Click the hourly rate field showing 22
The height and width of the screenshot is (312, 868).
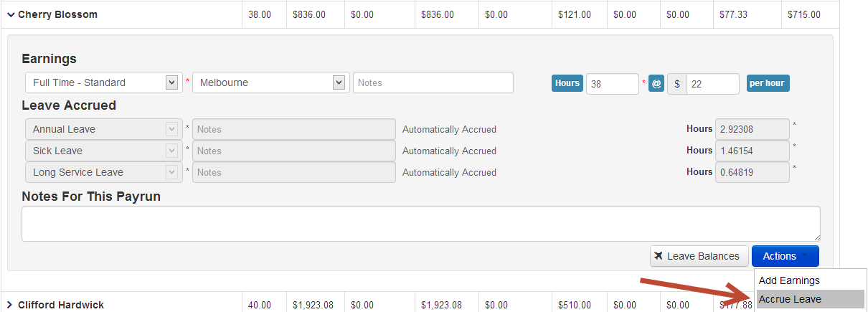[x=712, y=83]
